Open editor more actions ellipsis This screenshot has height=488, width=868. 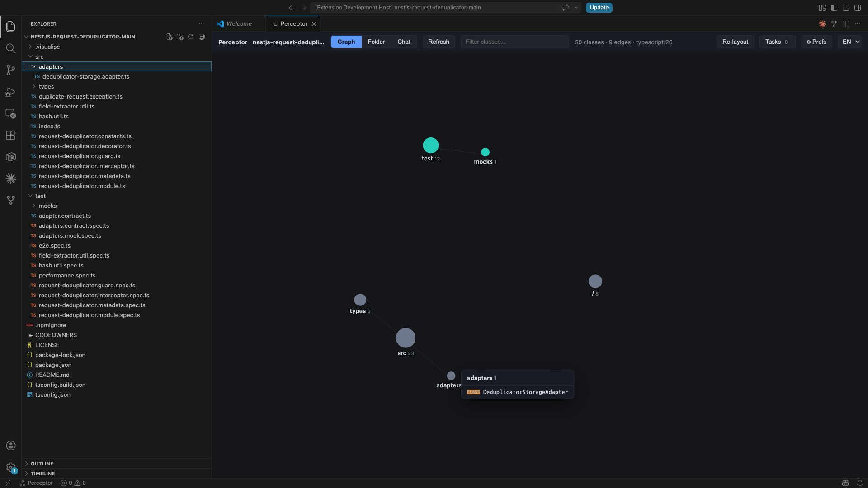[858, 24]
